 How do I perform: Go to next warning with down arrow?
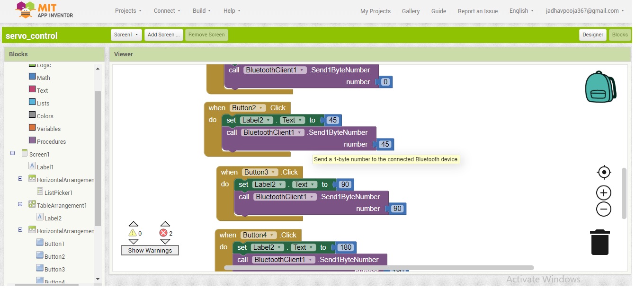click(134, 242)
